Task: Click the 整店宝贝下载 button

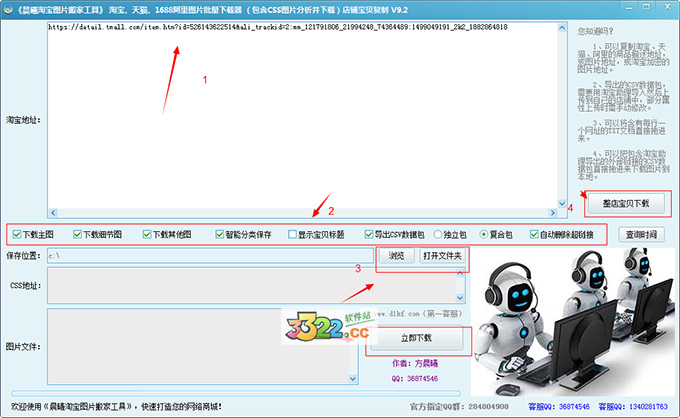Action: [x=626, y=203]
